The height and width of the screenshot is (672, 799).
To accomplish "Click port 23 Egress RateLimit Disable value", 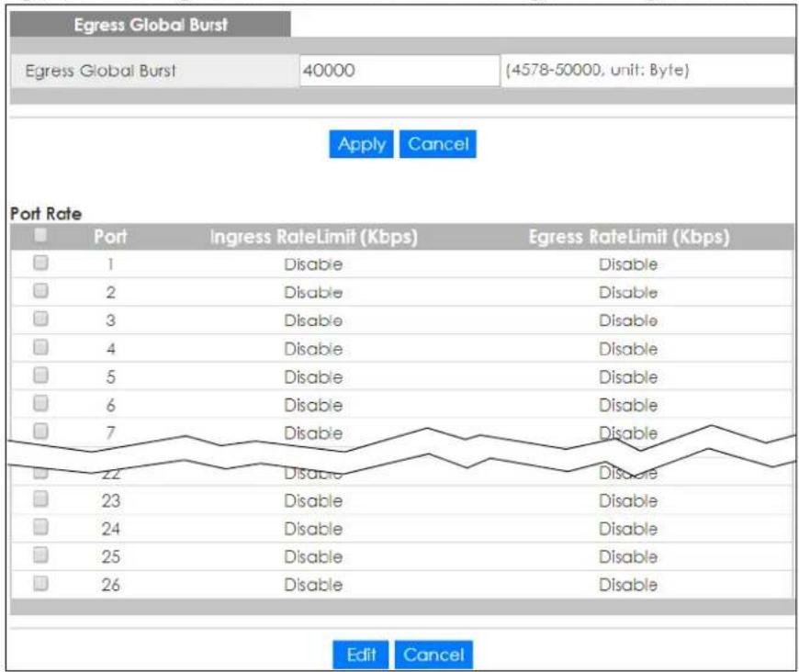I will coord(628,501).
